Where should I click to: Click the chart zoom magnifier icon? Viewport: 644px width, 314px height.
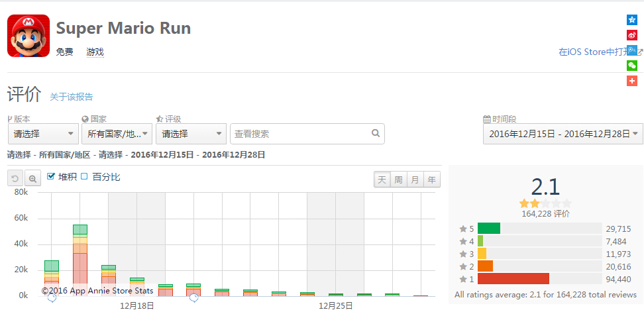pyautogui.click(x=32, y=179)
